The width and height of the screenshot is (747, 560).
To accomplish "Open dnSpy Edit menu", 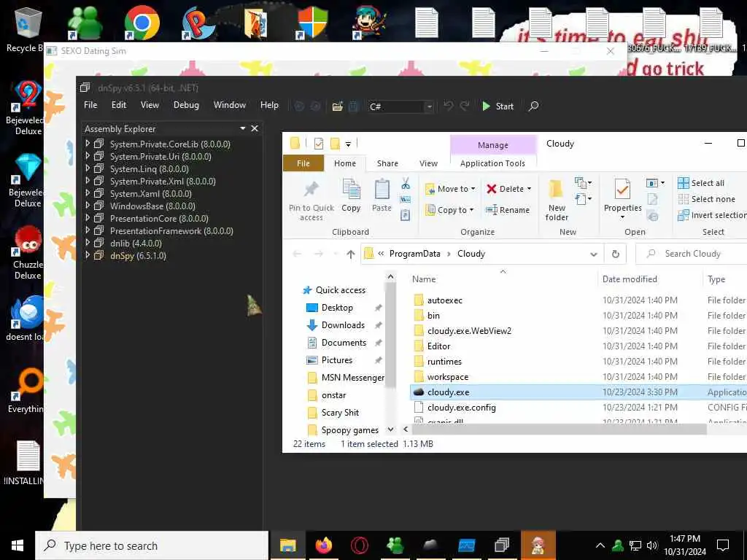I will tap(119, 105).
